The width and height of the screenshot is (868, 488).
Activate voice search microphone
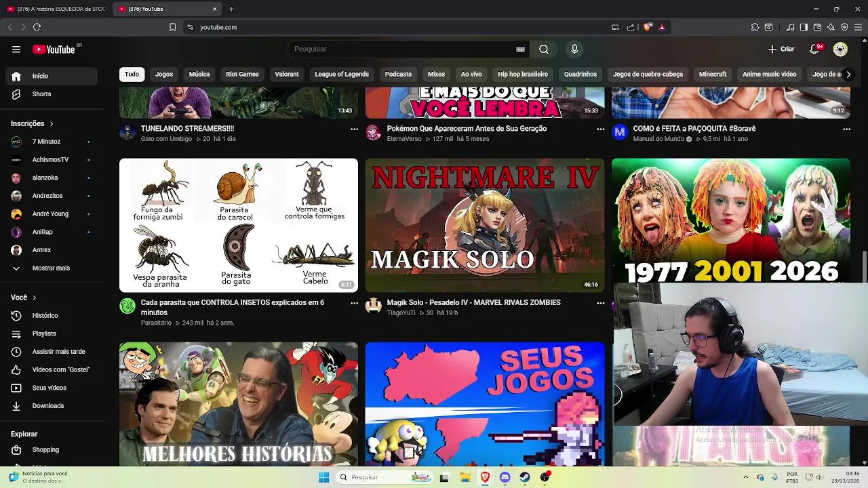(574, 49)
